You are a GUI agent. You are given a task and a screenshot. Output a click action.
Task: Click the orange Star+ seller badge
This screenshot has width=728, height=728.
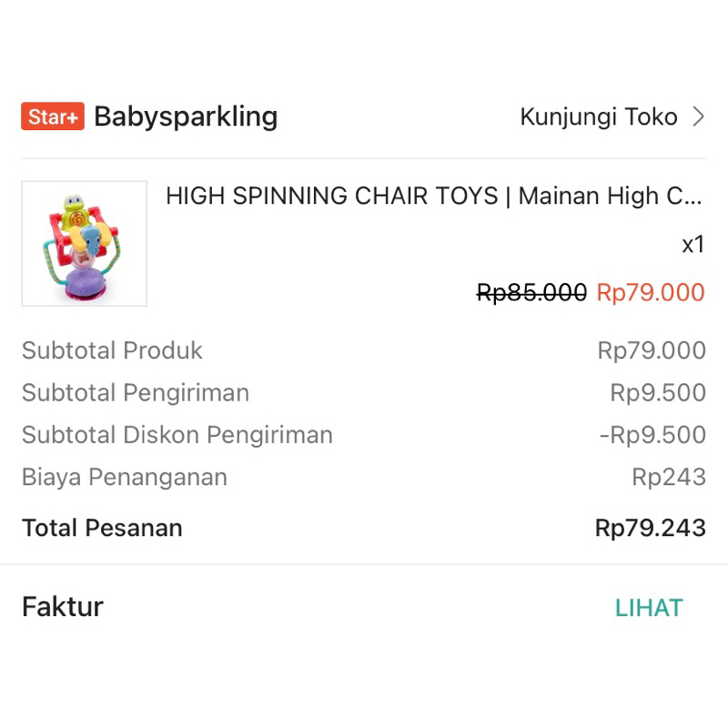pyautogui.click(x=53, y=117)
